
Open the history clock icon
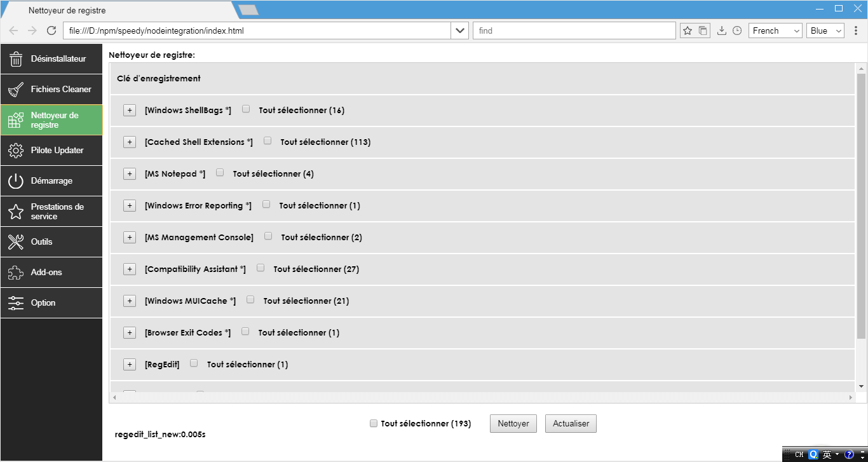[737, 31]
